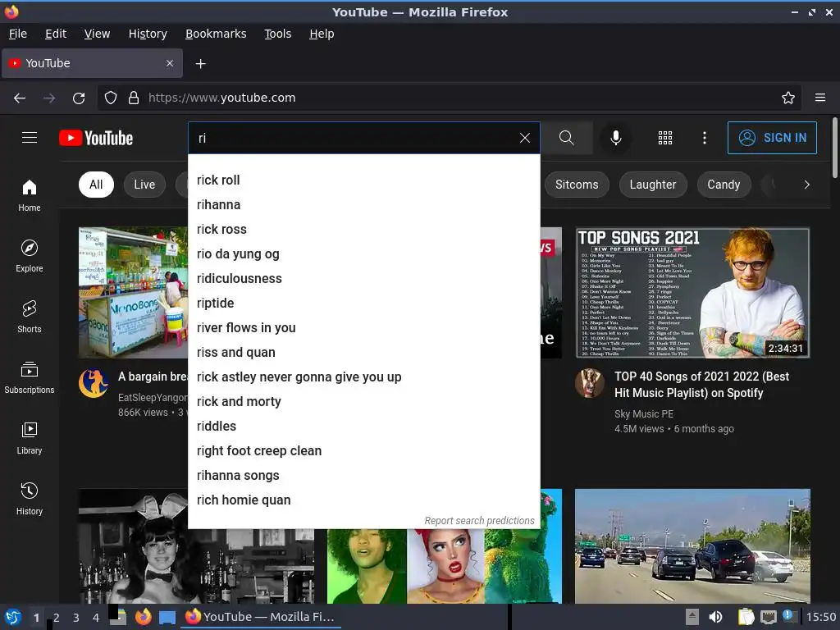Choose 'river flows in you' suggestion
Viewport: 840px width, 630px height.
click(363, 328)
